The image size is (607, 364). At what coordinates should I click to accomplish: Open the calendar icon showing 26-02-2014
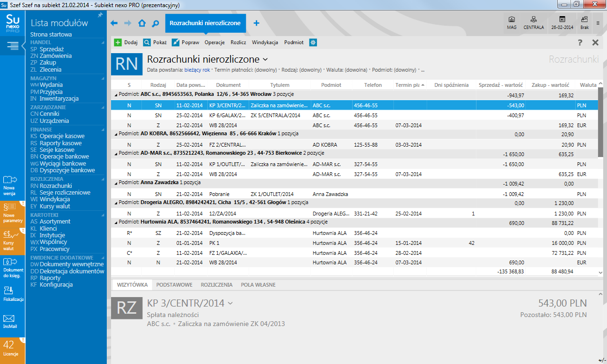pyautogui.click(x=563, y=23)
